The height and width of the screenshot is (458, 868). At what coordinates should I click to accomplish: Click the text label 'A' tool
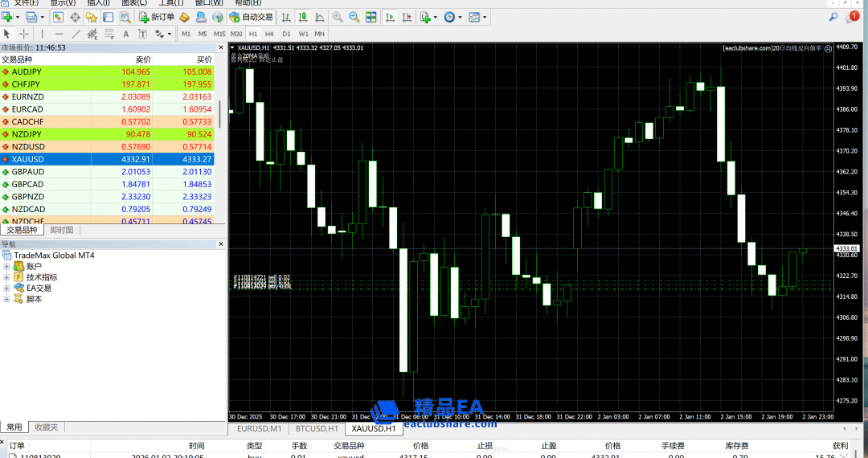(x=125, y=34)
